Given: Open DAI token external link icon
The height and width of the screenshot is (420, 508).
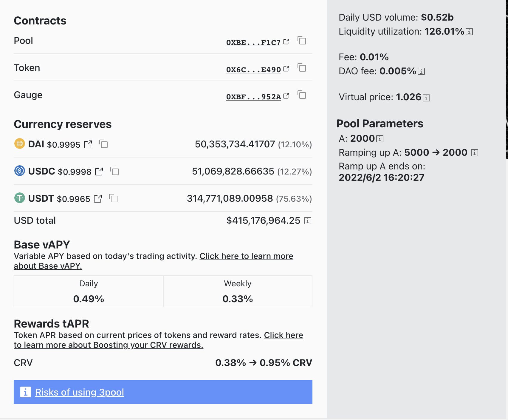Looking at the screenshot, I should 88,144.
